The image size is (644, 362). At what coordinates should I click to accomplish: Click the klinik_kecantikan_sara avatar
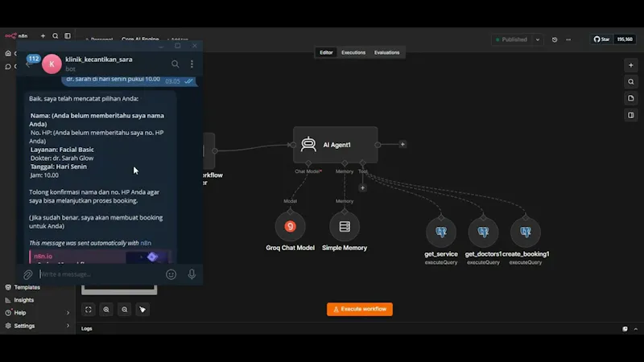[x=52, y=64]
